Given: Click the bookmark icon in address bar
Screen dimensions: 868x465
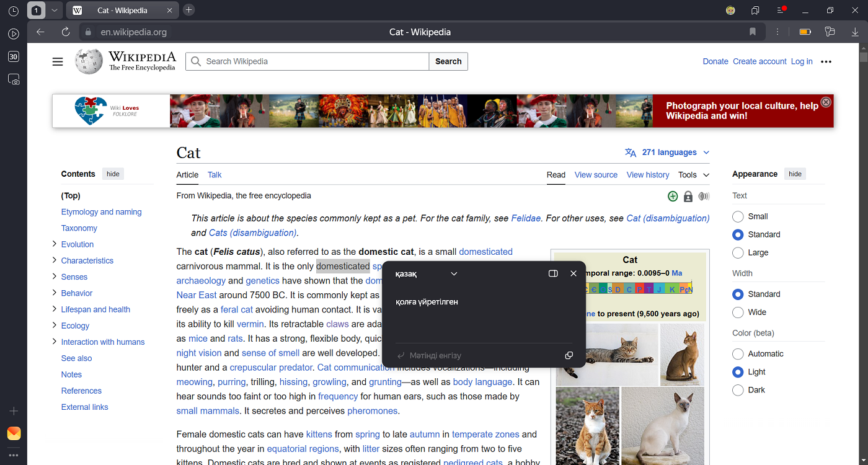Looking at the screenshot, I should [x=753, y=32].
